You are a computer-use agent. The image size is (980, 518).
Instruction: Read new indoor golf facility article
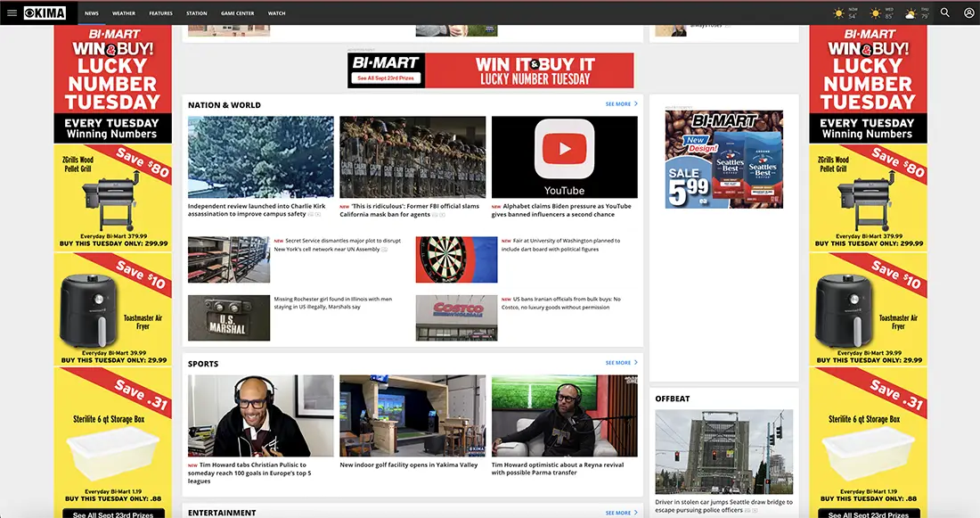click(409, 465)
